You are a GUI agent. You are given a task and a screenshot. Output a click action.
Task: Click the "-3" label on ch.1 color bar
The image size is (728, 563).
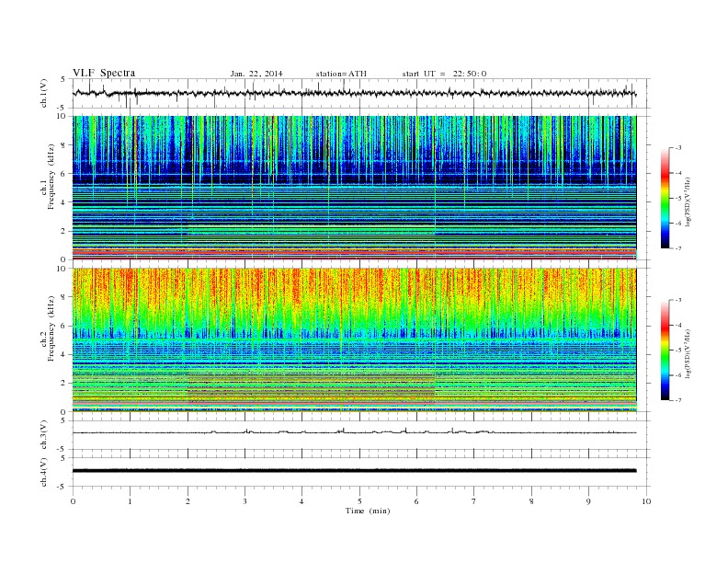pyautogui.click(x=677, y=148)
